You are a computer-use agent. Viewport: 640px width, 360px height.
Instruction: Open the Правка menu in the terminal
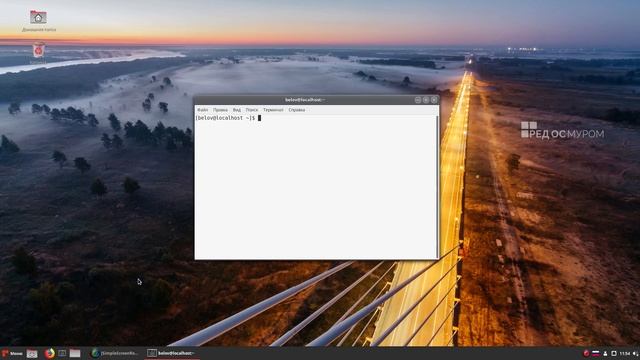click(220, 110)
